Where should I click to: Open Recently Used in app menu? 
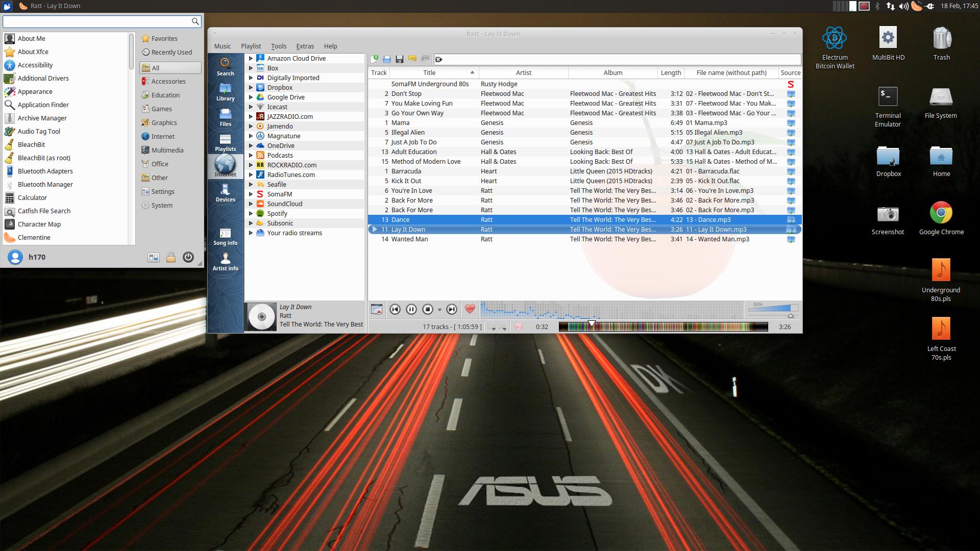point(170,52)
